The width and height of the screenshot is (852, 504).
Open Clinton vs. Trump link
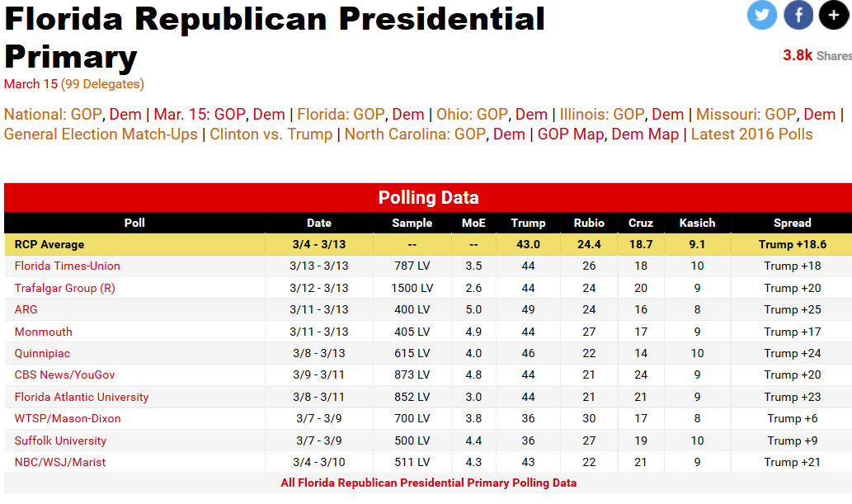[271, 134]
